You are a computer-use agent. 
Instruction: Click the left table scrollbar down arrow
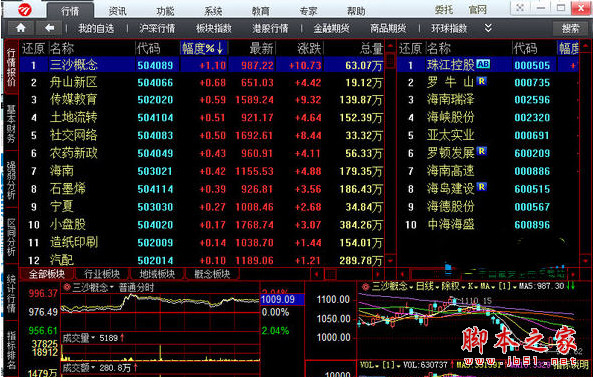(390, 261)
